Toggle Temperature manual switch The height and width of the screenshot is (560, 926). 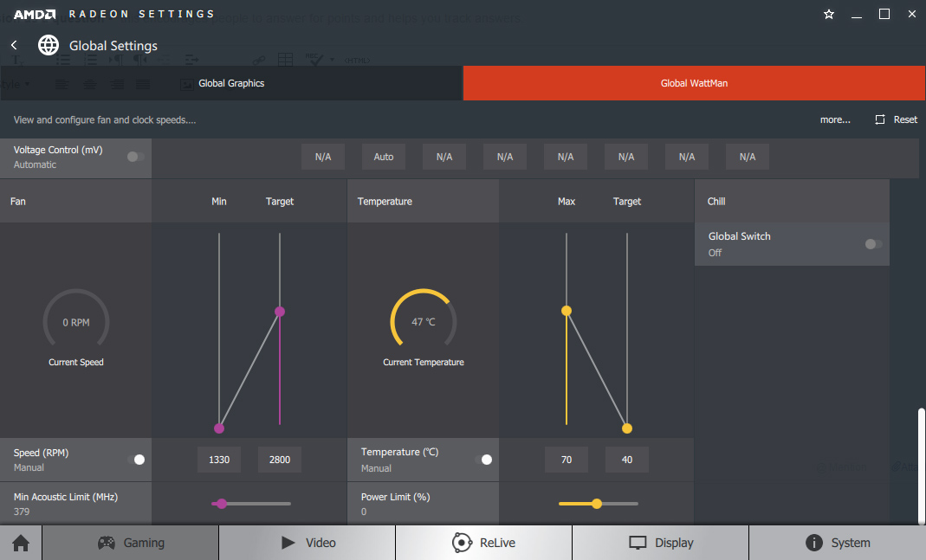(484, 460)
